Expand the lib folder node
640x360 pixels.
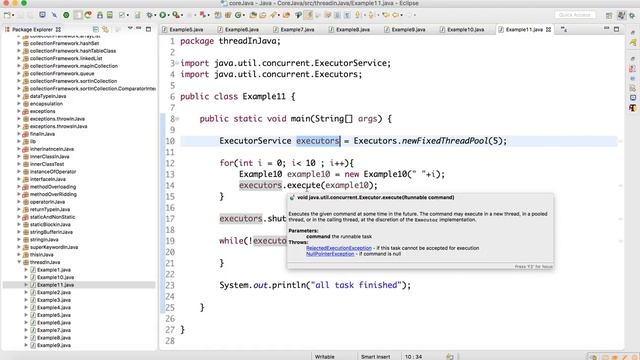[x=19, y=141]
